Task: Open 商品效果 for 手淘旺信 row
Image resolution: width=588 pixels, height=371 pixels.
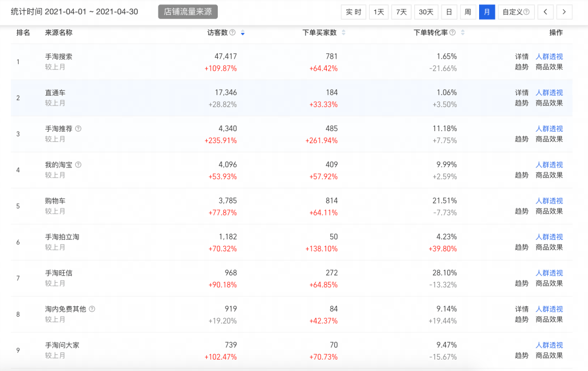Action: (x=549, y=283)
